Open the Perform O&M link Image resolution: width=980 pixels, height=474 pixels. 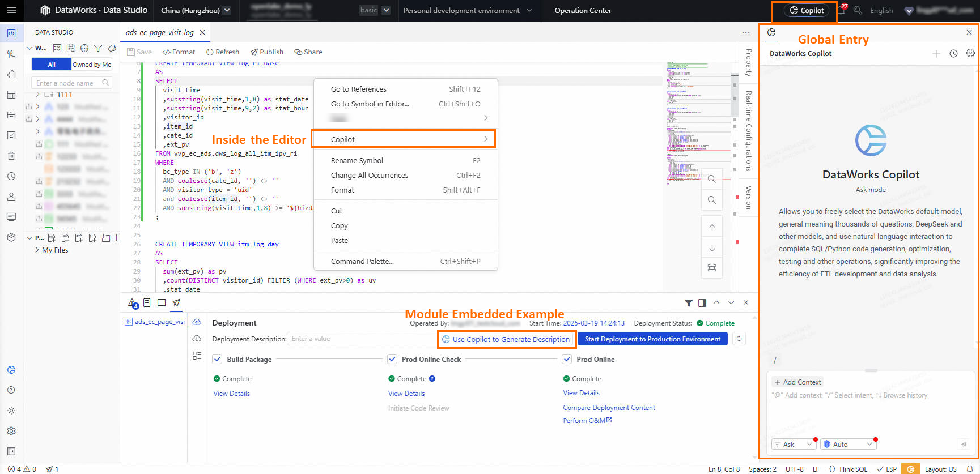click(587, 421)
